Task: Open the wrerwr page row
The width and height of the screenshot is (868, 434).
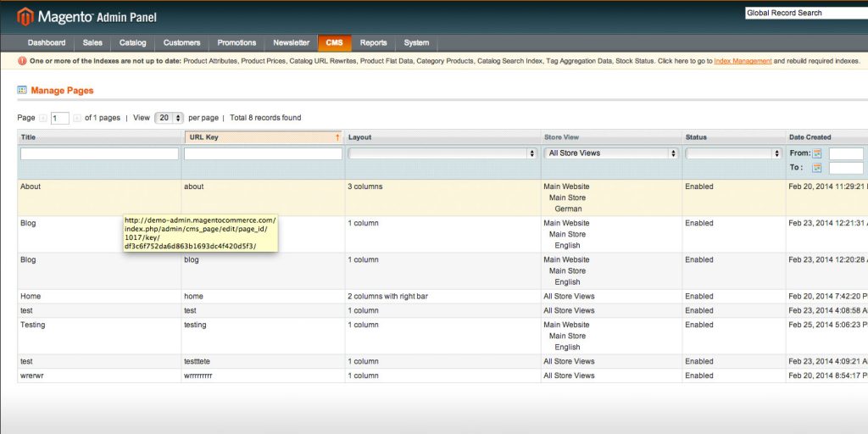Action: [442, 376]
